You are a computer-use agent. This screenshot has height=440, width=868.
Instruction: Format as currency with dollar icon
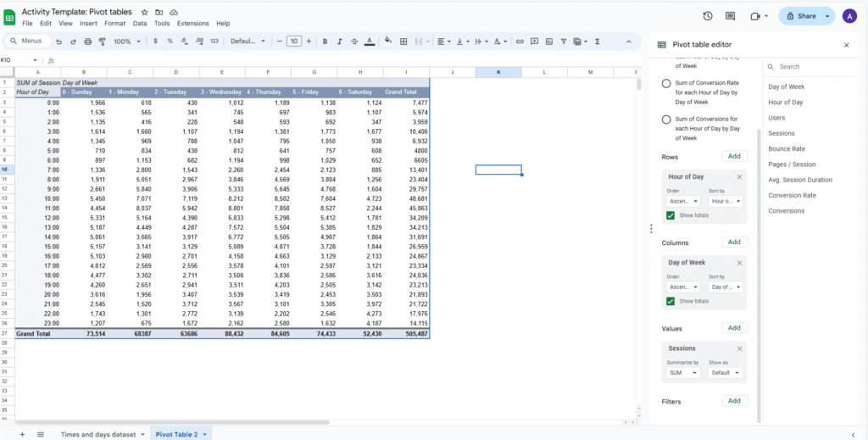coord(156,41)
